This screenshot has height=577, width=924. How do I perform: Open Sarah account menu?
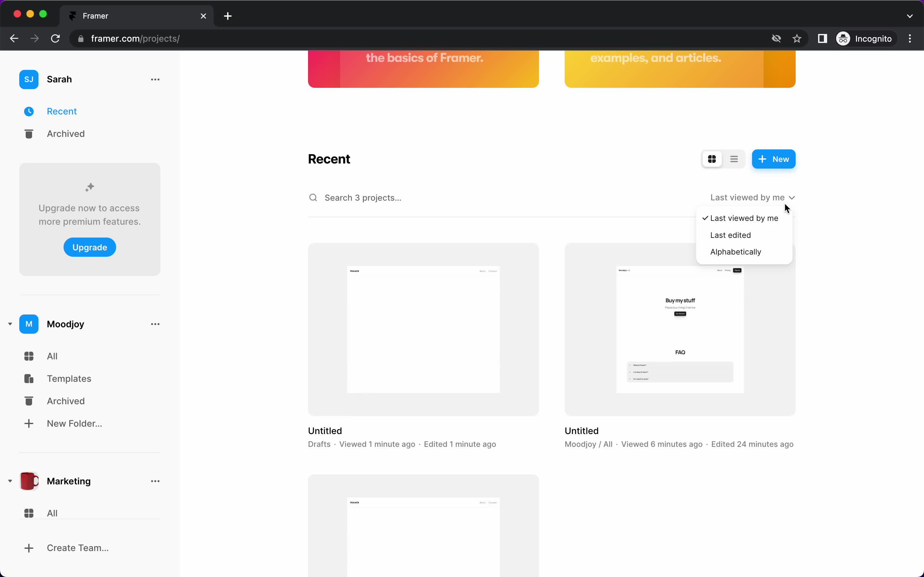156,79
